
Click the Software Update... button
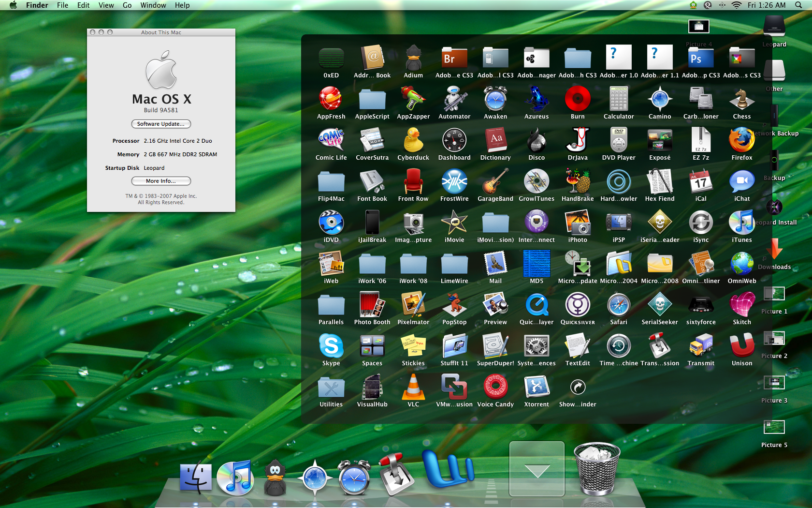pos(161,124)
